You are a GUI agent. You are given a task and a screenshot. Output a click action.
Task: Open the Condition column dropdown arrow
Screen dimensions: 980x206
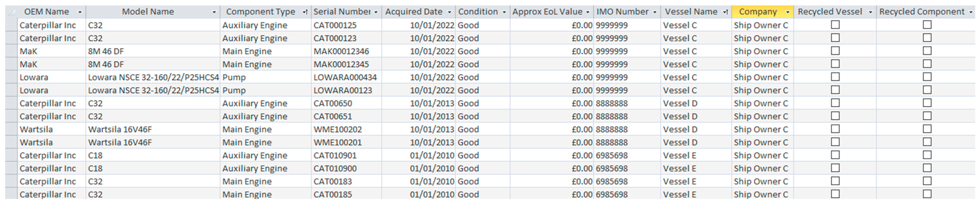click(x=504, y=12)
